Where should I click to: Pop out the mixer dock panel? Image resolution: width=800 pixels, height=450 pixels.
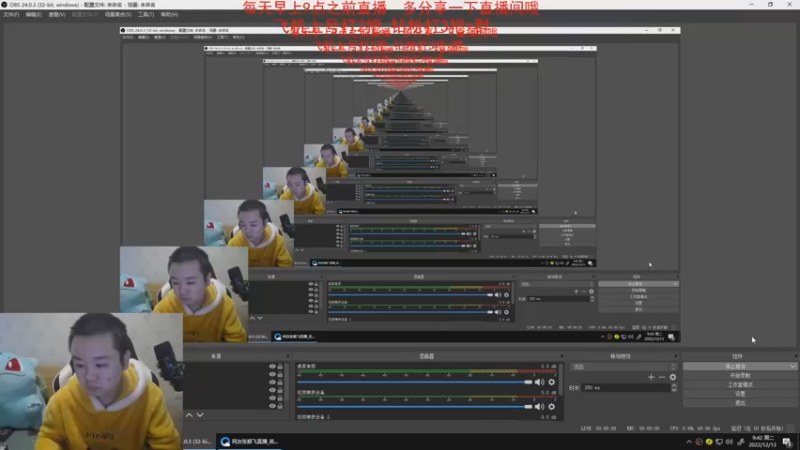(562, 356)
